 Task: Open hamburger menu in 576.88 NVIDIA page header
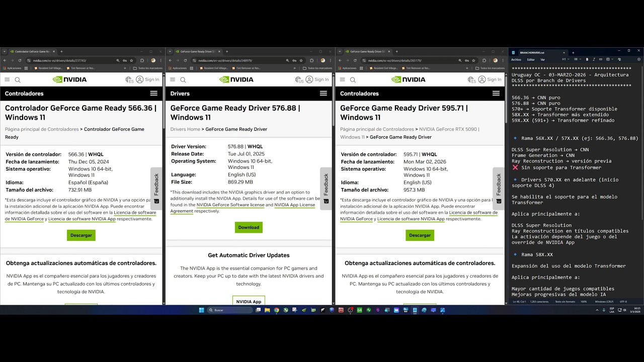click(173, 79)
